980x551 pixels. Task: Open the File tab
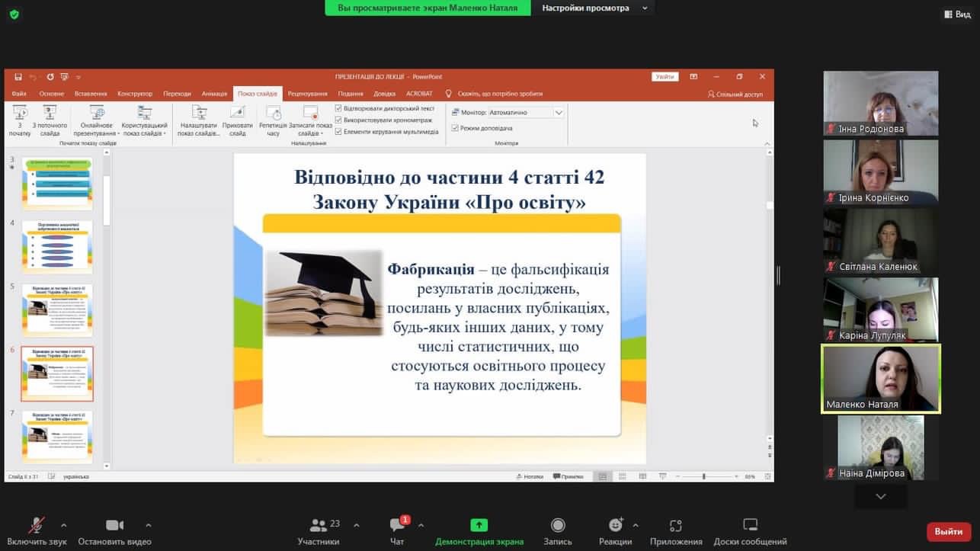point(19,94)
